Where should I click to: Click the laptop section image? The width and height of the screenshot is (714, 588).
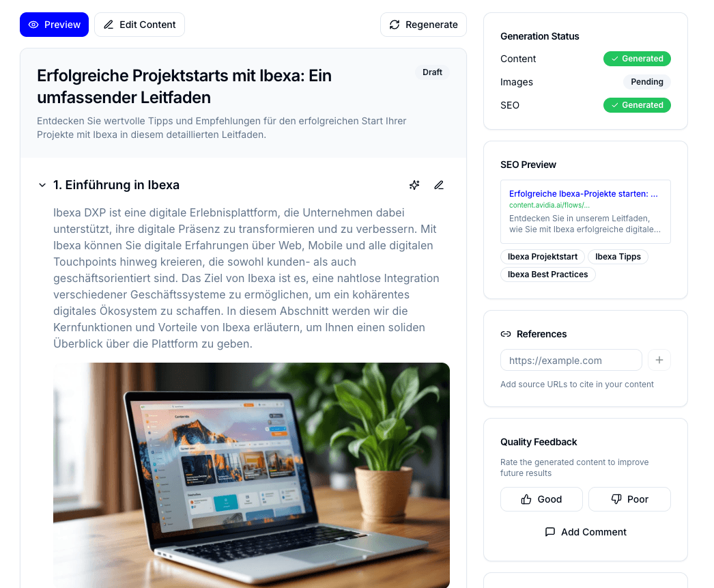click(x=251, y=475)
